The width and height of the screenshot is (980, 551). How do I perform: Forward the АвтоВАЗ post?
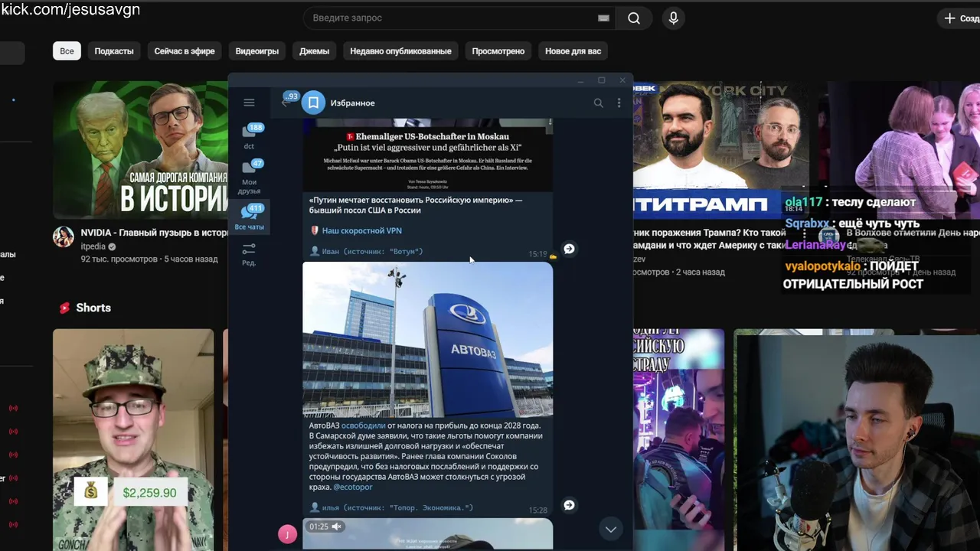tap(569, 505)
